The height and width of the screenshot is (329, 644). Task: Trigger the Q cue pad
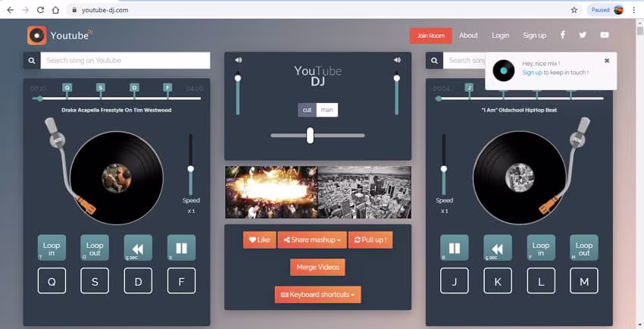pos(52,281)
